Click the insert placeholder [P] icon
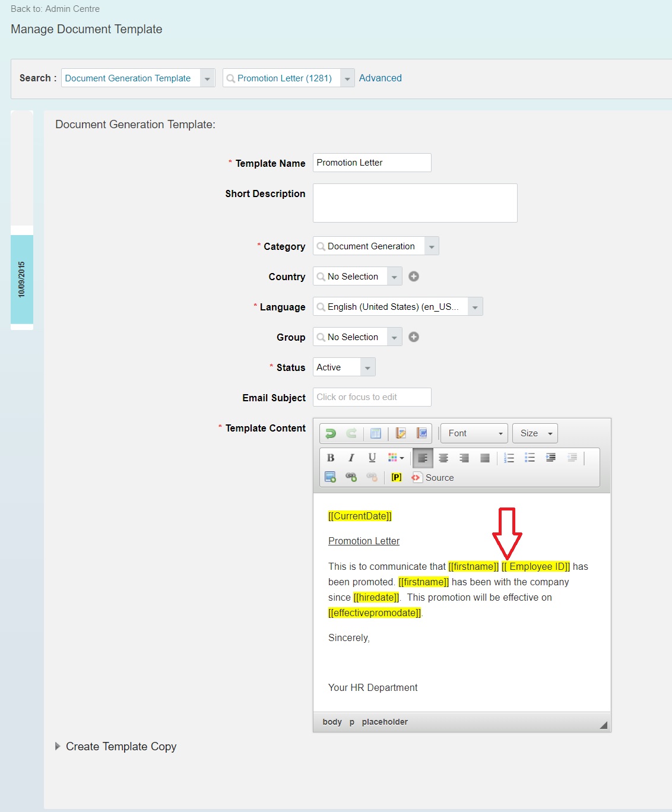Image resolution: width=672 pixels, height=812 pixels. (397, 477)
